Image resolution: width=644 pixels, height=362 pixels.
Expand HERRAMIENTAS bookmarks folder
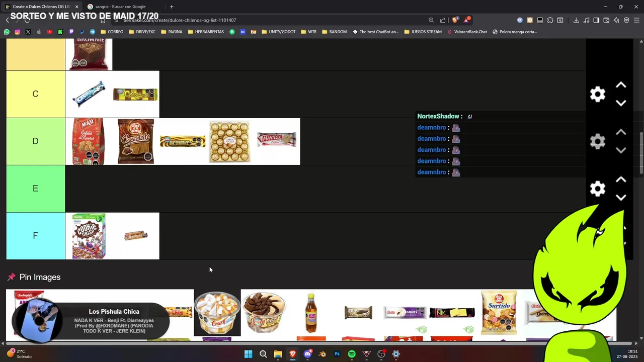[x=206, y=32]
